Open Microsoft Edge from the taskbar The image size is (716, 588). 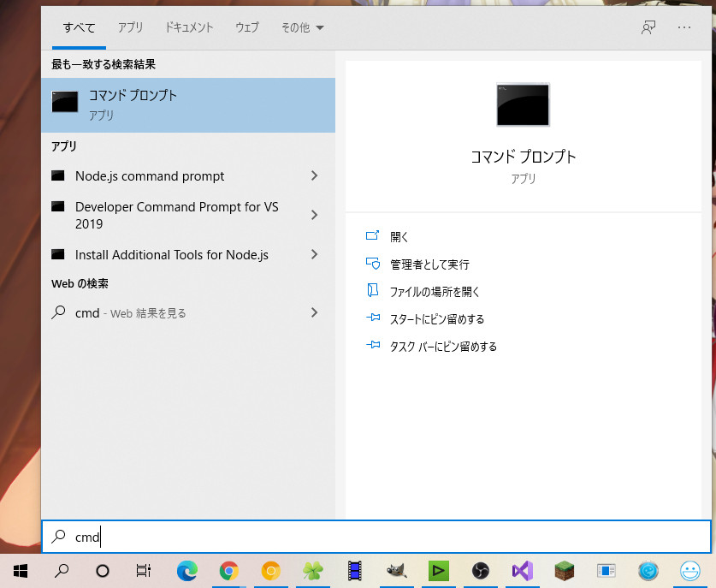point(186,571)
